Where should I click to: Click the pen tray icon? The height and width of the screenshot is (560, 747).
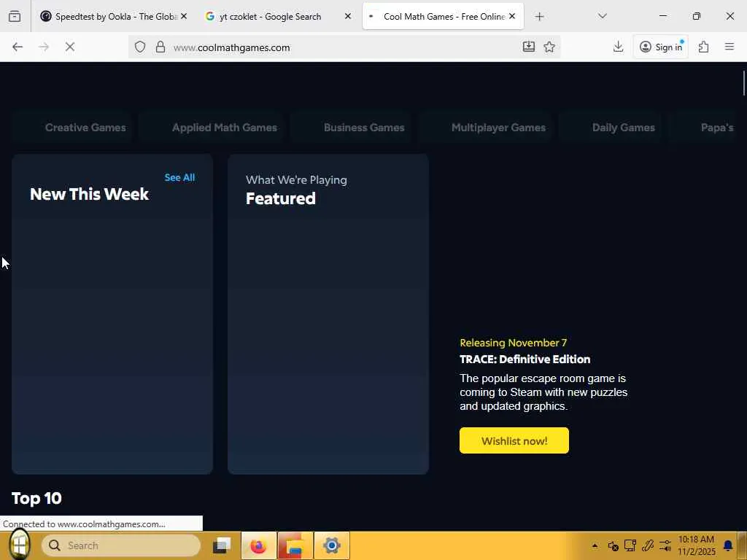click(x=648, y=545)
